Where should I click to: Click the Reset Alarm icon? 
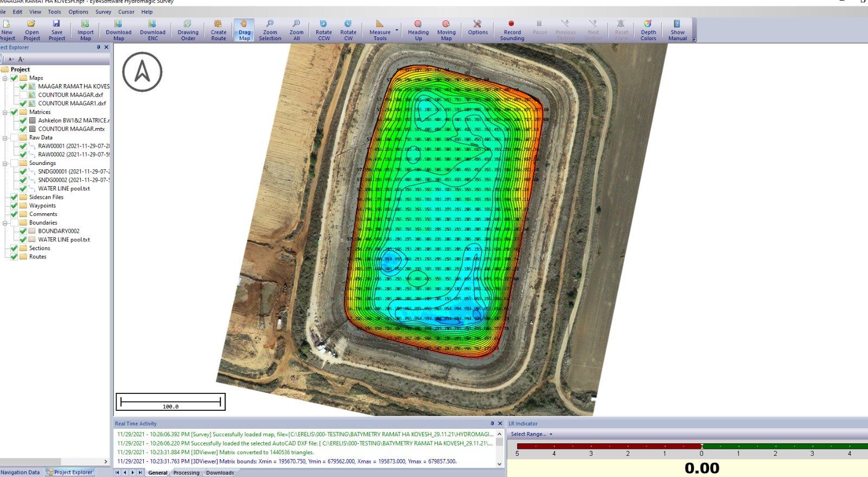621,30
